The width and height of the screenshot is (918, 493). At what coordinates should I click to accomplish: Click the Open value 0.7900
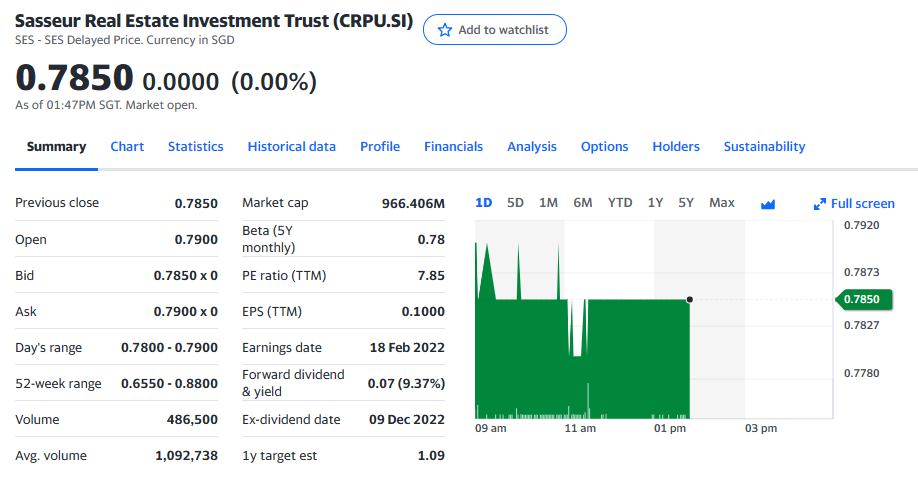196,239
